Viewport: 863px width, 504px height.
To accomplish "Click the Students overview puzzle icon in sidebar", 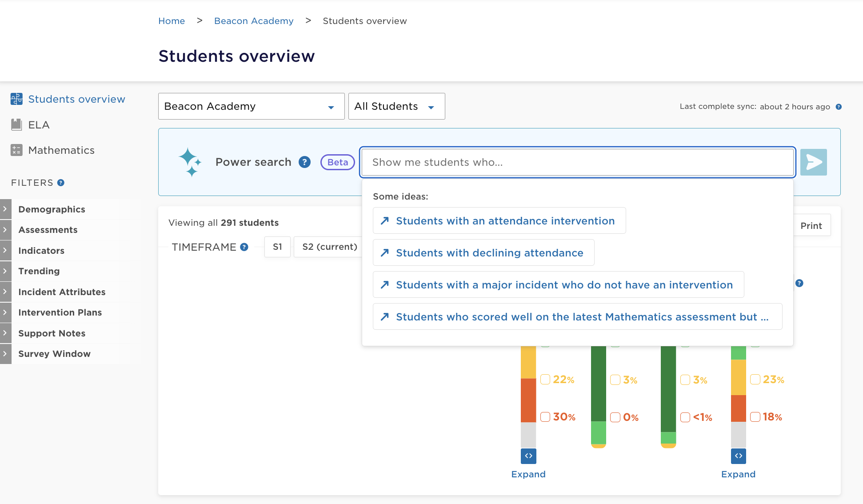I will pyautogui.click(x=16, y=99).
